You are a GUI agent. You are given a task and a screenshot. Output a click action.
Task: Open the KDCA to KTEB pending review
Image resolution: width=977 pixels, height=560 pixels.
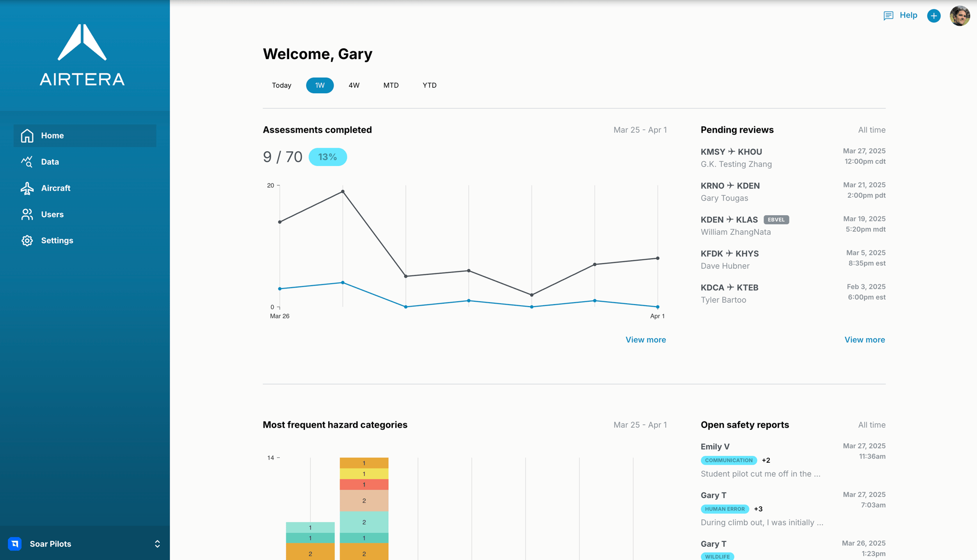pyautogui.click(x=793, y=293)
